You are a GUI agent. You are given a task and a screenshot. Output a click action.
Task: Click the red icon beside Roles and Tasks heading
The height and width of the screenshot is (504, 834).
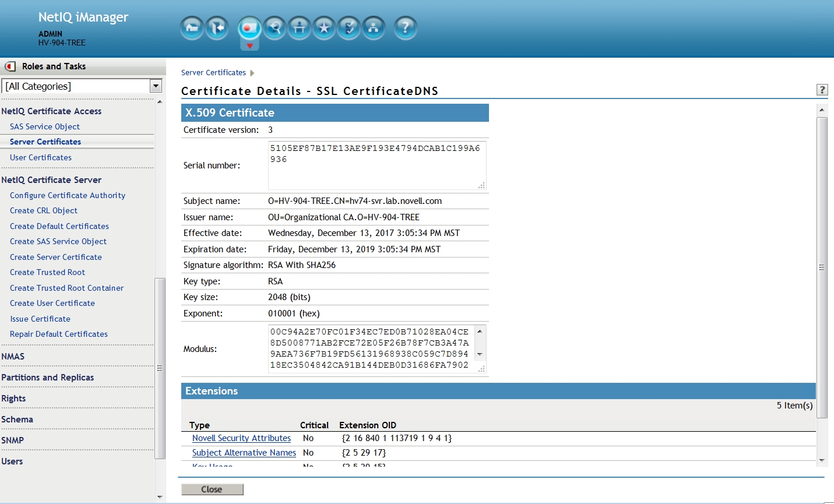(x=10, y=66)
